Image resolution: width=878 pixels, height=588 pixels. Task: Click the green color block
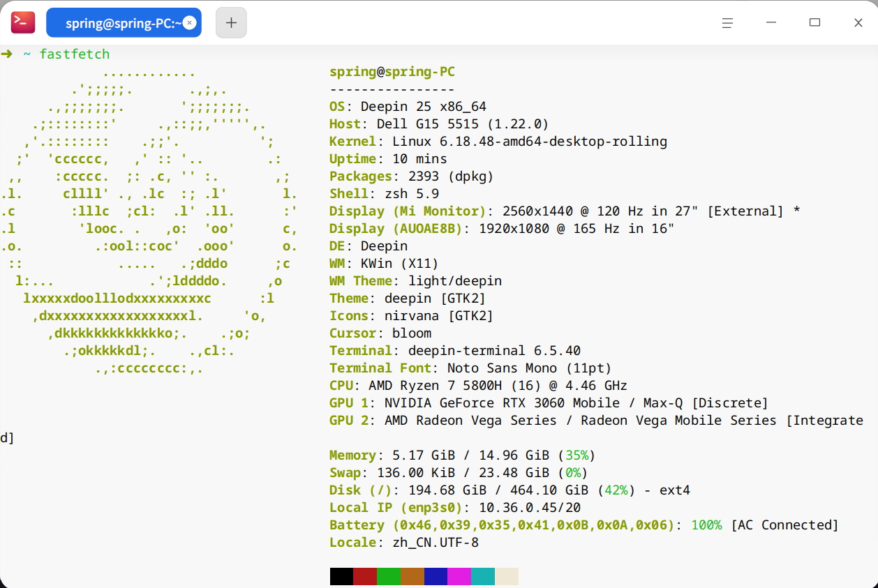pyautogui.click(x=389, y=576)
